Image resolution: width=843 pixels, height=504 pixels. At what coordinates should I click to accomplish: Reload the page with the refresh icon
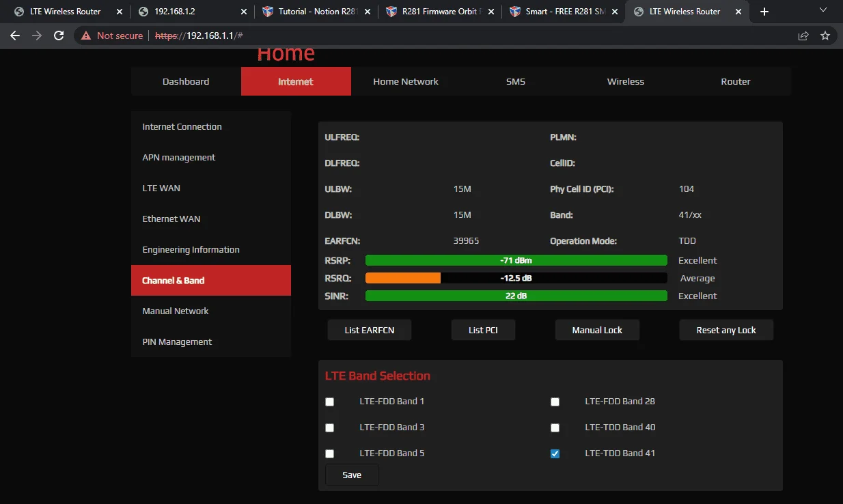pyautogui.click(x=59, y=36)
